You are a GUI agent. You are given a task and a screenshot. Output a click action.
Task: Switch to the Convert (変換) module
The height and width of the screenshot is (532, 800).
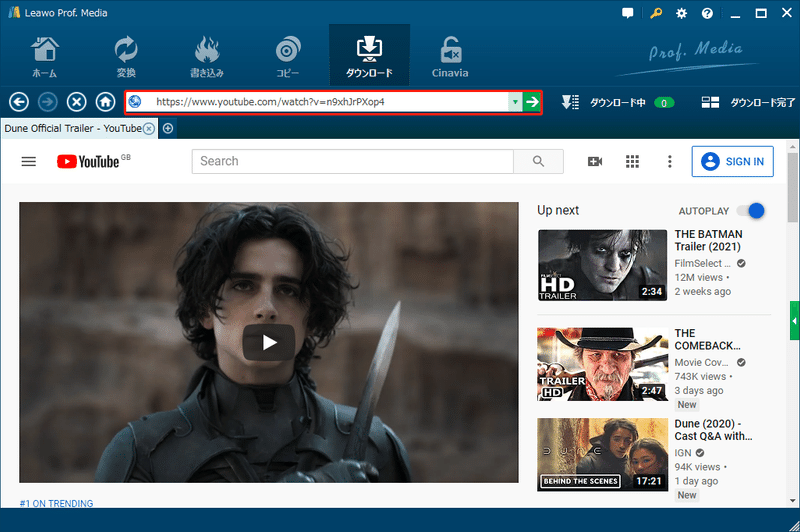point(126,57)
